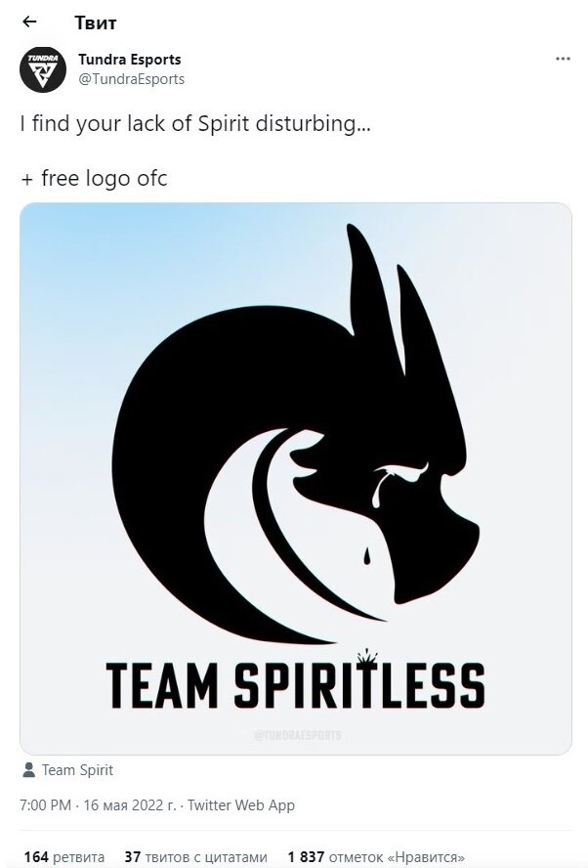
Task: Click the TEAM SPIRITLESS caption in image
Action: tap(295, 685)
